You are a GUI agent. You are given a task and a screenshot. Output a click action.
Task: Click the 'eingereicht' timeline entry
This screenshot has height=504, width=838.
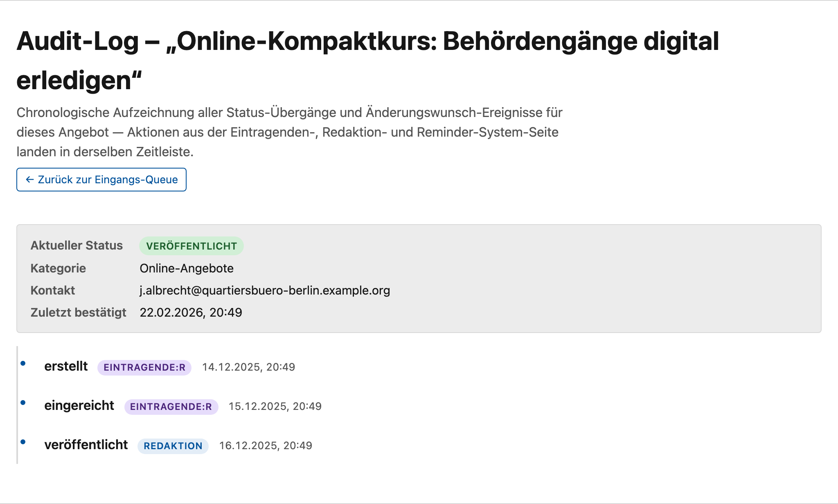79,405
